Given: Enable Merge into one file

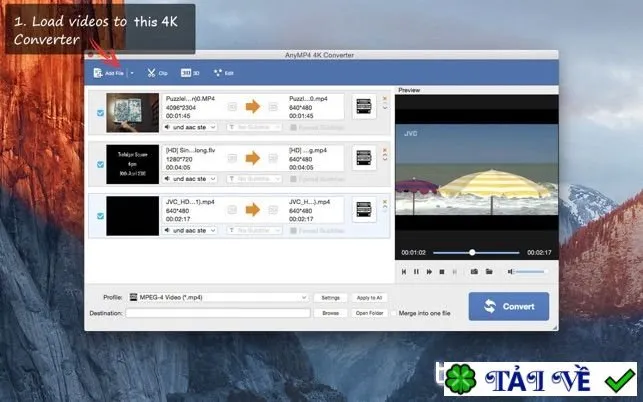Looking at the screenshot, I should (394, 313).
